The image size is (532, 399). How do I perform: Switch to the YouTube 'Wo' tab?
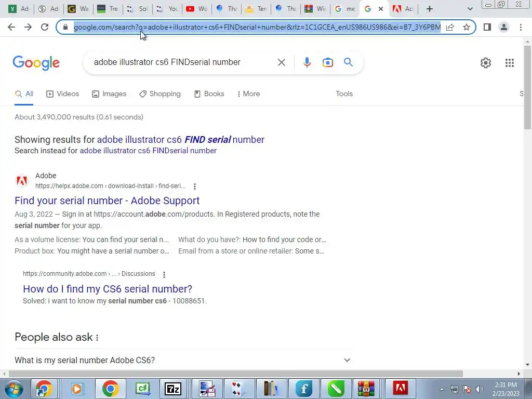coord(196,9)
